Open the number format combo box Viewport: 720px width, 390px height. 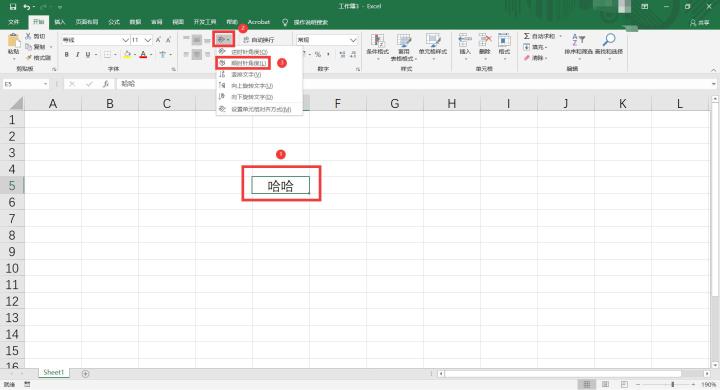tap(327, 40)
